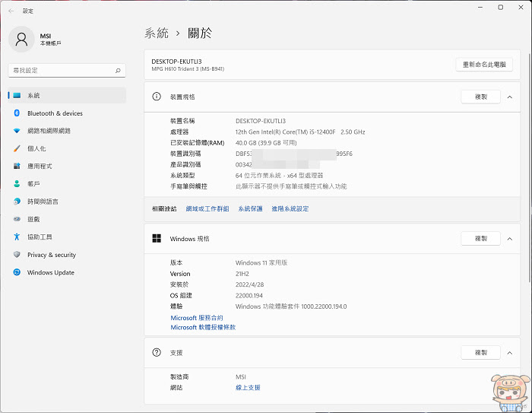Copy device specs with 複製 button
This screenshot has height=413, width=532.
[481, 97]
